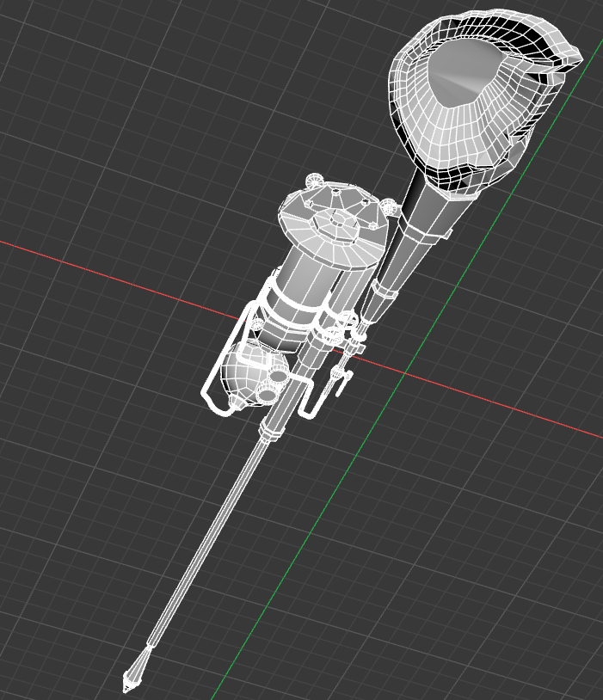The height and width of the screenshot is (700, 603).
Task: Select the long thin shaft of the model
Action: click(x=206, y=543)
